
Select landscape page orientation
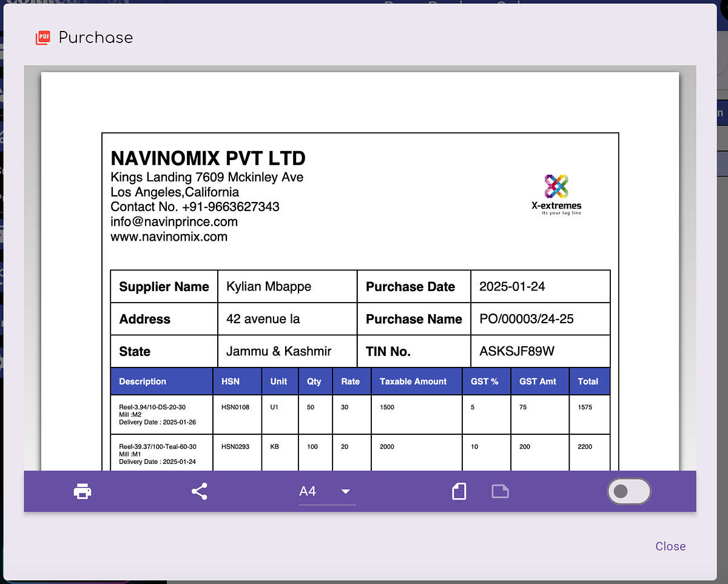(500, 491)
